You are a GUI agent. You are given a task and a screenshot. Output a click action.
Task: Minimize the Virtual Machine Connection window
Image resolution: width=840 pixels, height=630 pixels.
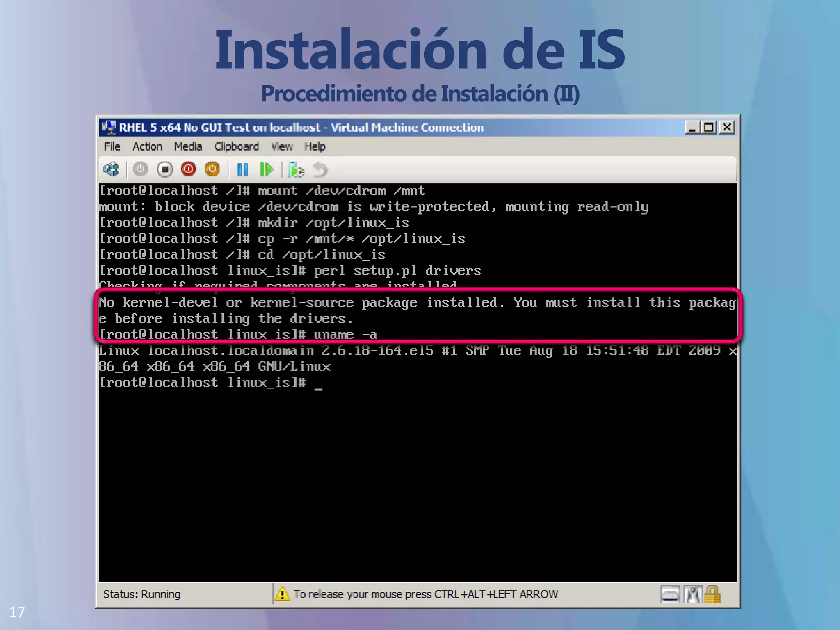coord(692,128)
